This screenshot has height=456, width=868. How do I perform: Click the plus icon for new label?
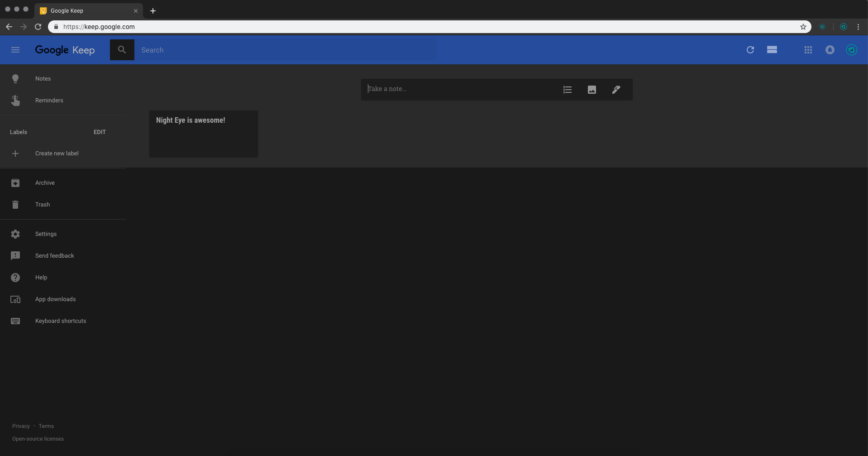coord(15,154)
